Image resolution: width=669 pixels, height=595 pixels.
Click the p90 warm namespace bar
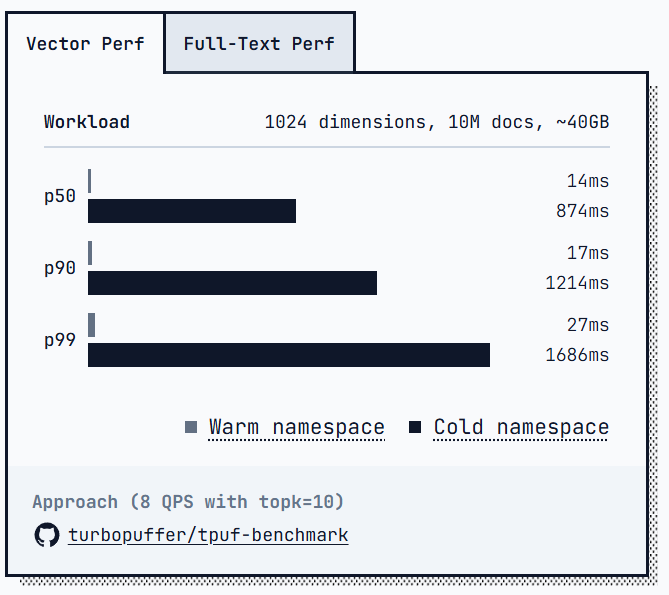point(90,253)
